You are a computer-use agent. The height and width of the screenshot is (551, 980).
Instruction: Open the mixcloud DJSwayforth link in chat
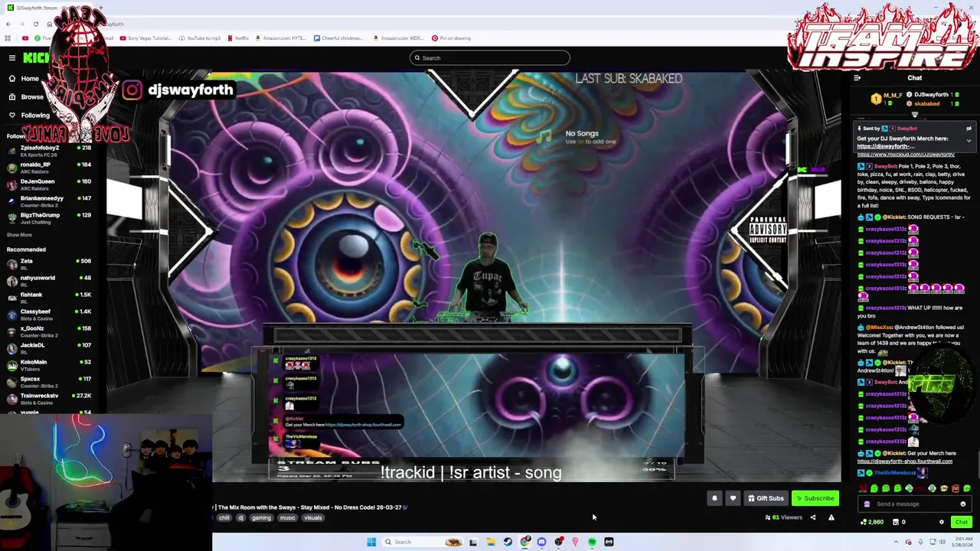point(906,155)
